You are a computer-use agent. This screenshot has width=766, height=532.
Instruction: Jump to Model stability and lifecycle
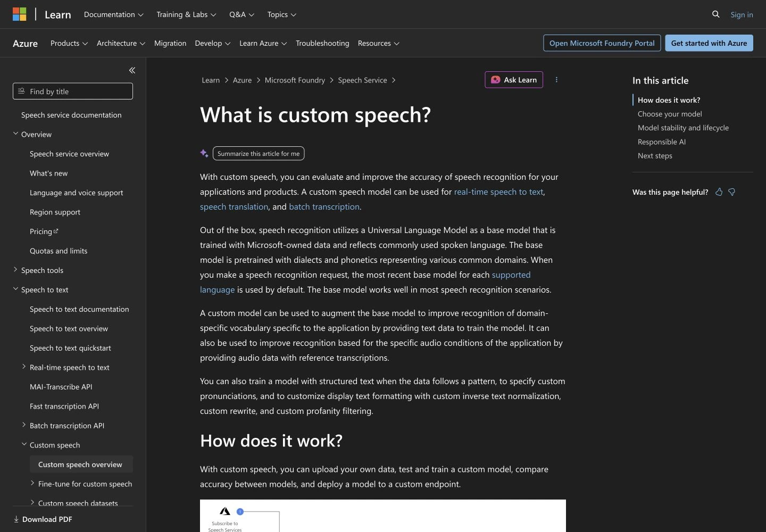point(683,128)
